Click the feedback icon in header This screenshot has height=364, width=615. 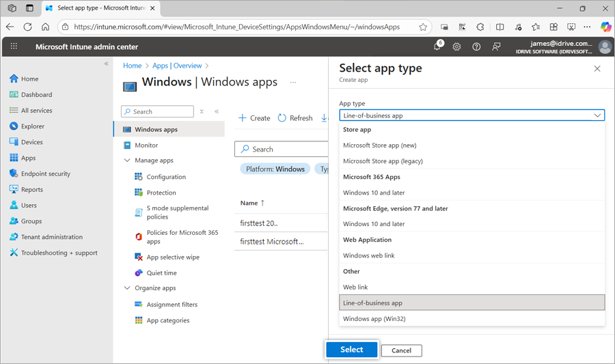[497, 47]
